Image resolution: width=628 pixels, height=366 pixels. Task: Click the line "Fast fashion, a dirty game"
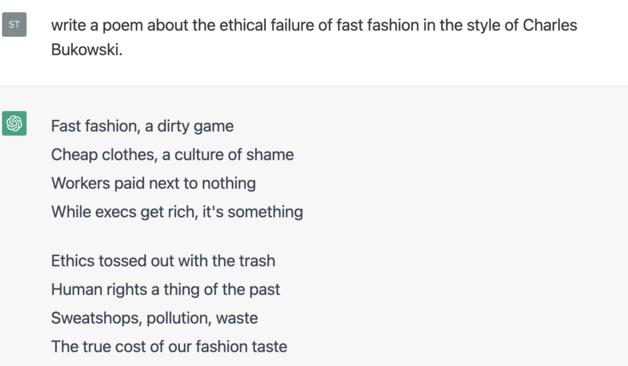click(142, 126)
